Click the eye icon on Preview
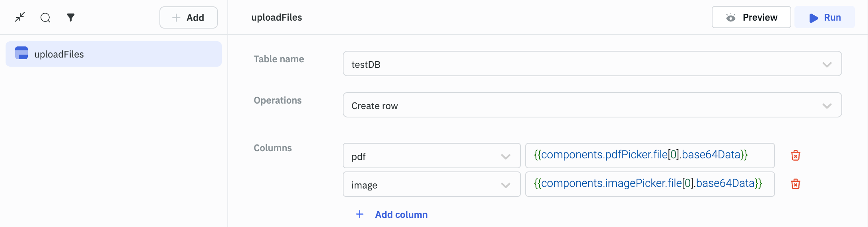Image resolution: width=868 pixels, height=227 pixels. click(730, 17)
